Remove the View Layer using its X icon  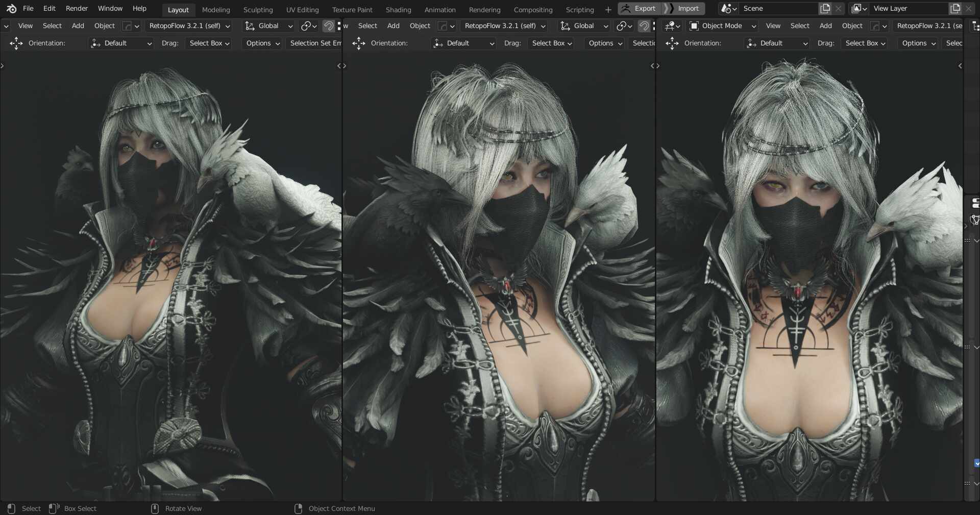click(x=968, y=9)
